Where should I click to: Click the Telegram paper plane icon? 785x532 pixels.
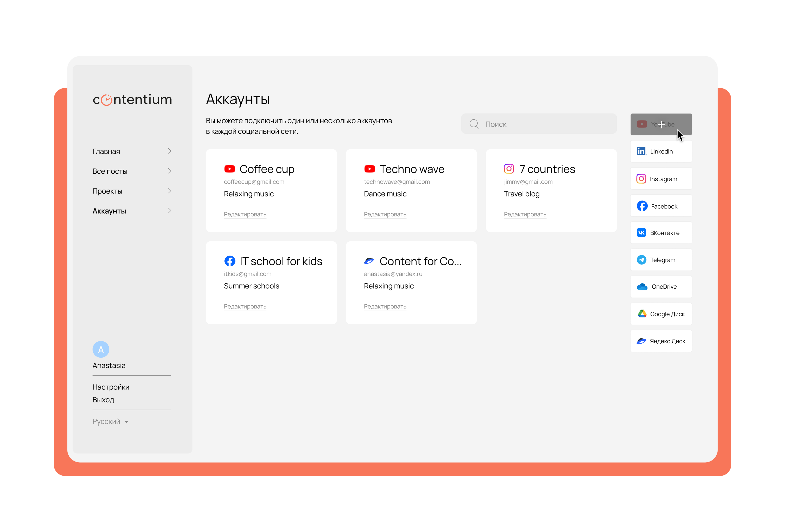(x=641, y=260)
